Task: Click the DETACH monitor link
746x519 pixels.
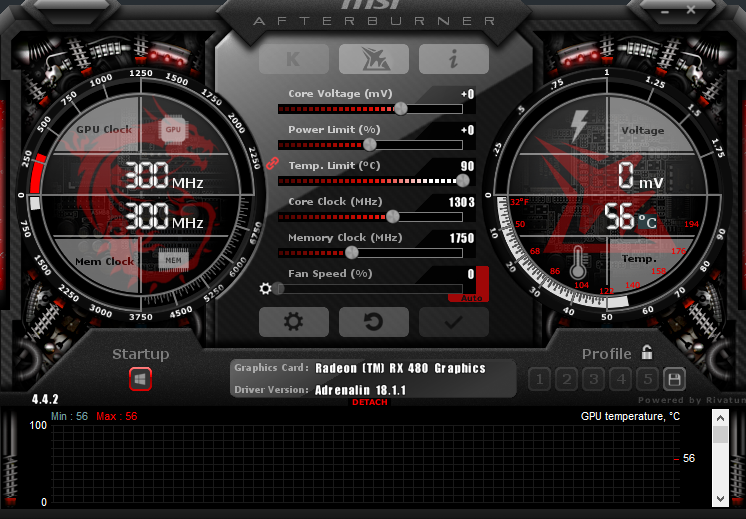Action: coord(370,402)
